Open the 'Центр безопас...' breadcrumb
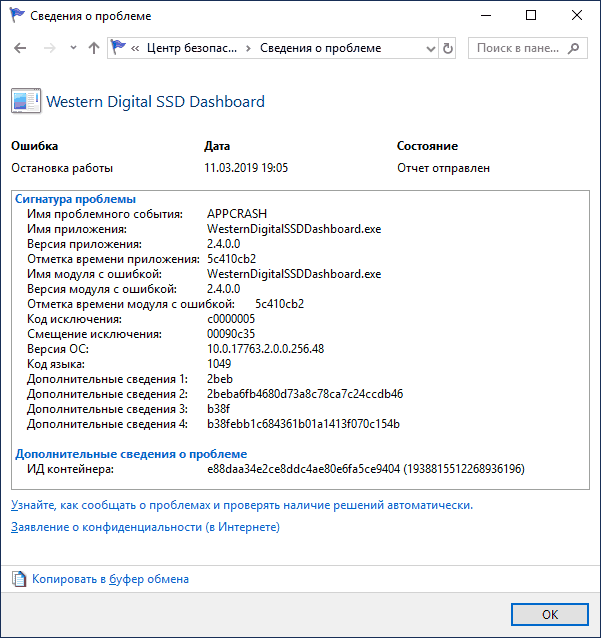This screenshot has width=601, height=638. pos(192,48)
